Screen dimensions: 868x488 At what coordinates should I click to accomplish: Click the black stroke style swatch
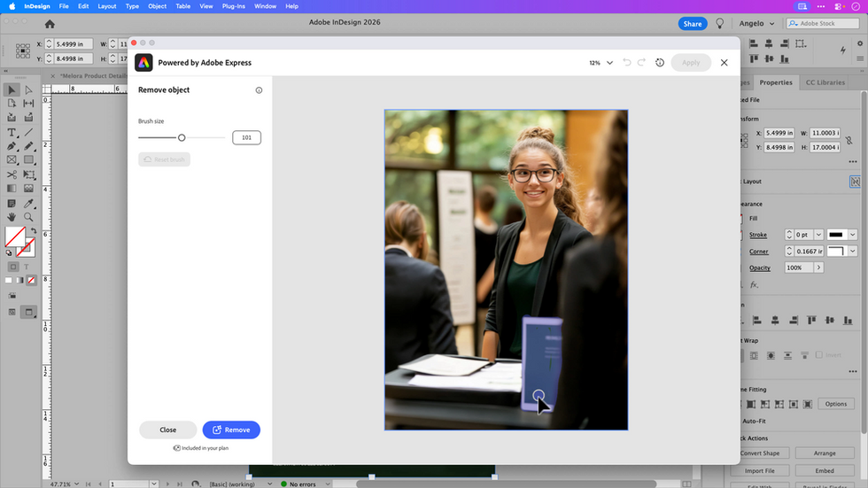coord(836,235)
